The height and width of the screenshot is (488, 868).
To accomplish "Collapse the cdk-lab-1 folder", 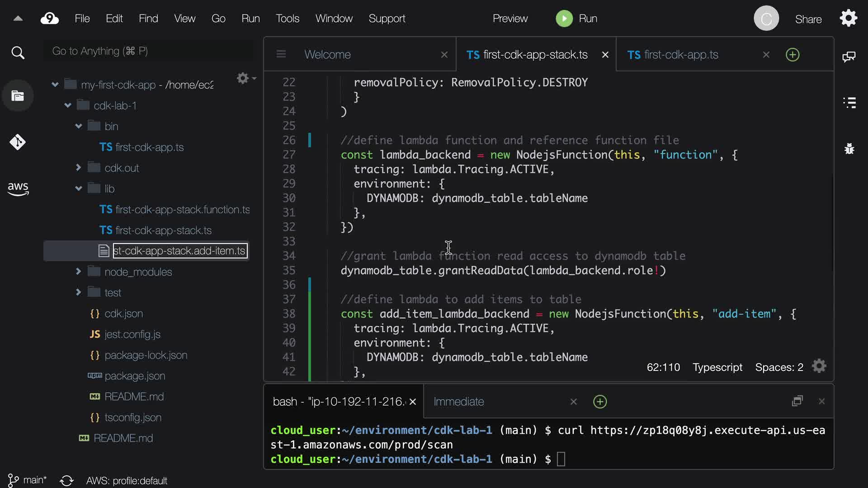I will click(68, 106).
